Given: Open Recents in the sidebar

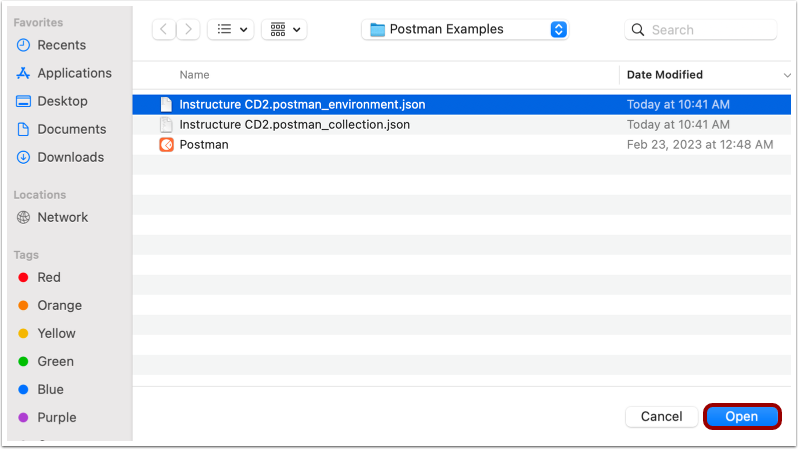Looking at the screenshot, I should pyautogui.click(x=62, y=45).
